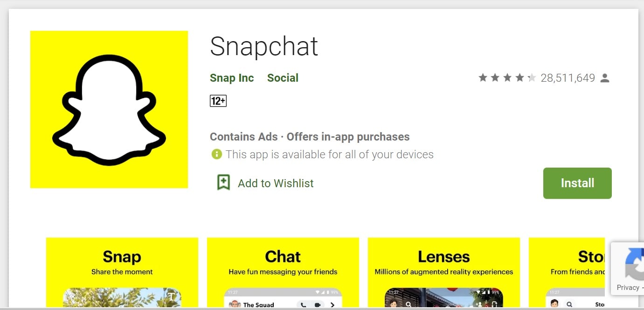Open the Lenses screenshot thumbnail

coord(444,273)
